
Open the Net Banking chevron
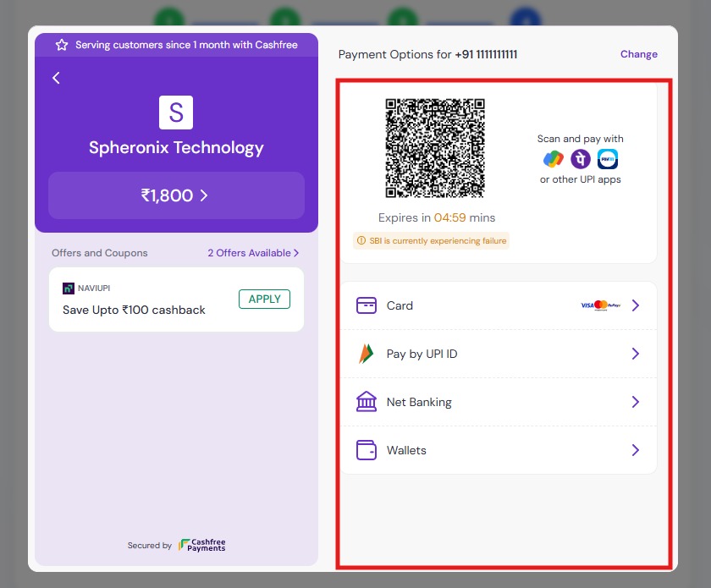click(x=636, y=402)
